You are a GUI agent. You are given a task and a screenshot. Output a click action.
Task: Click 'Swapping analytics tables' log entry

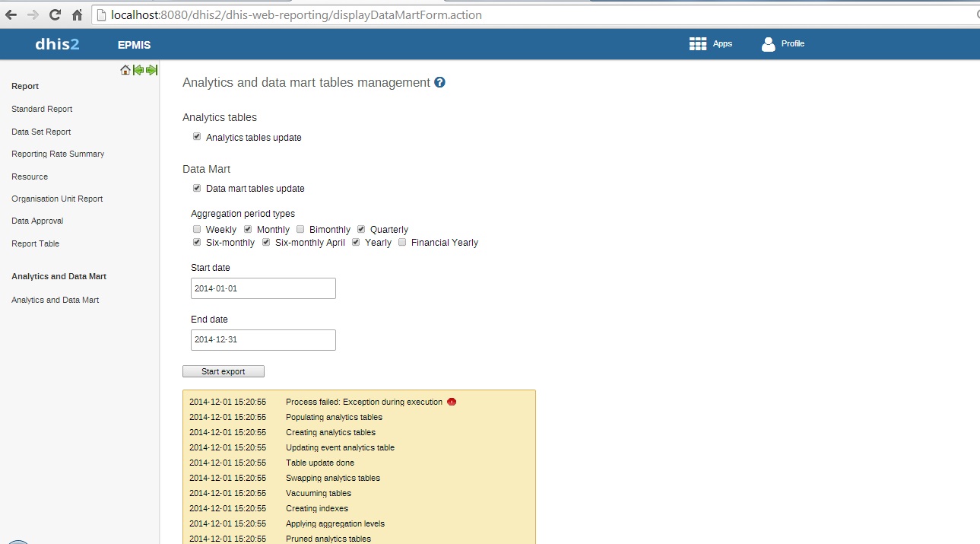[x=333, y=478]
